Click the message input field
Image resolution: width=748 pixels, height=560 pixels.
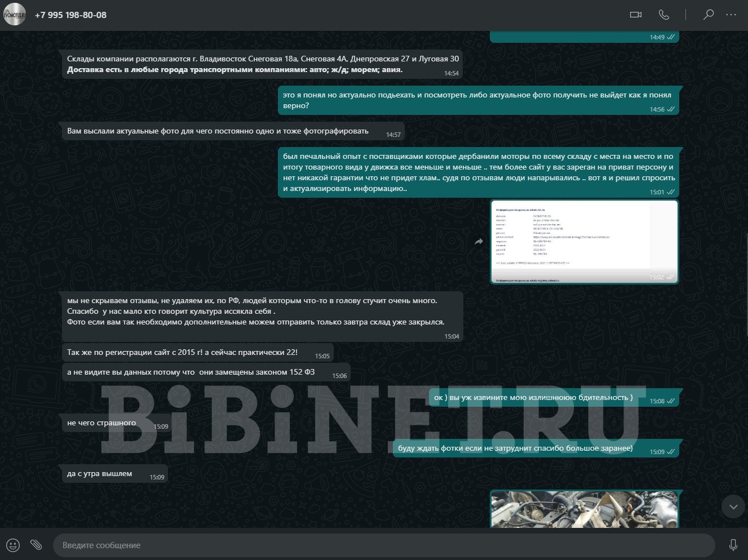coord(383,545)
